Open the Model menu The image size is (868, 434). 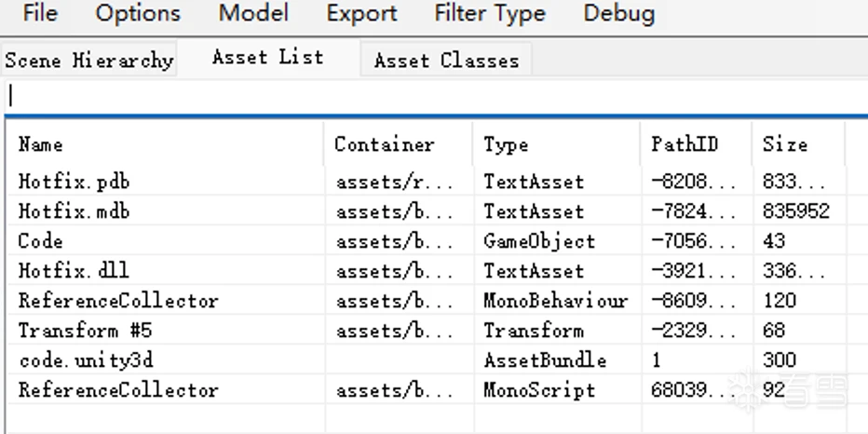point(253,13)
